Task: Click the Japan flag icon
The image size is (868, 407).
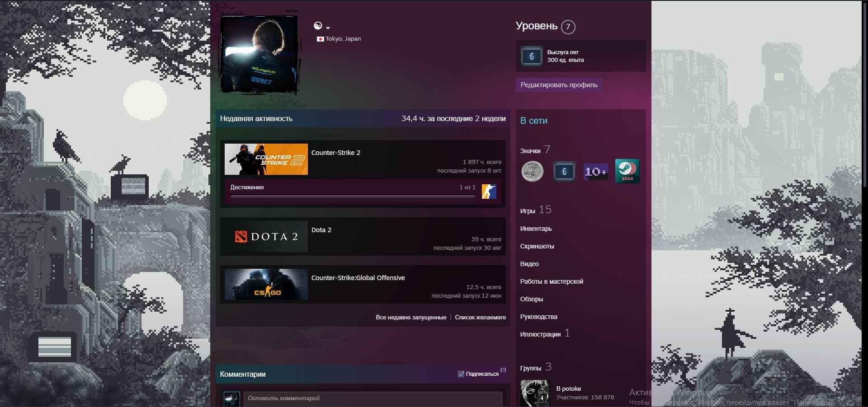Action: point(320,39)
